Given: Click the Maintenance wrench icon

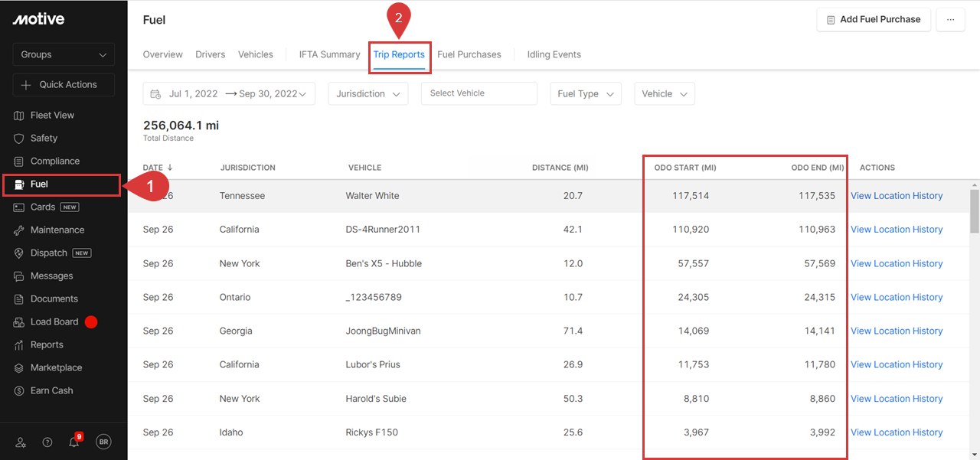Looking at the screenshot, I should tap(19, 230).
